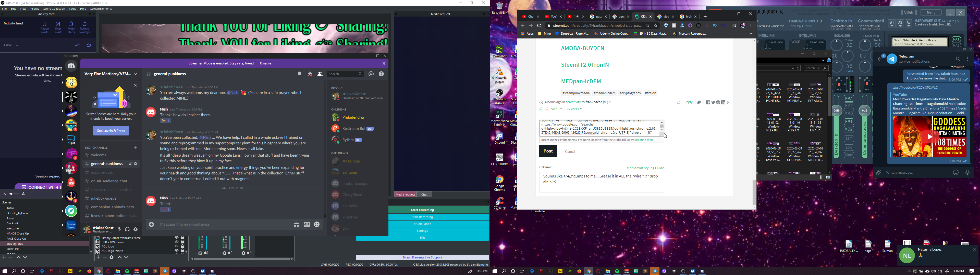Open Telegram search icon

pos(958,59)
